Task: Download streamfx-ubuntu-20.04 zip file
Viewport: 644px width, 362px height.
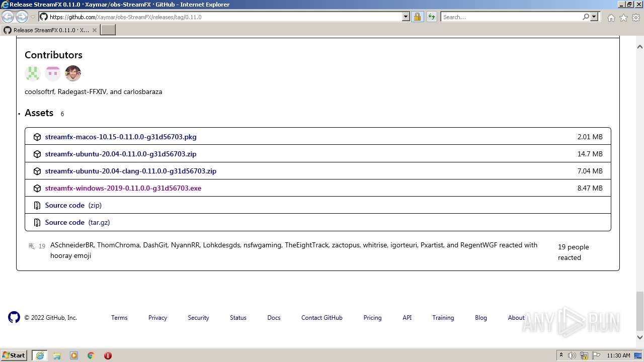Action: 121,154
